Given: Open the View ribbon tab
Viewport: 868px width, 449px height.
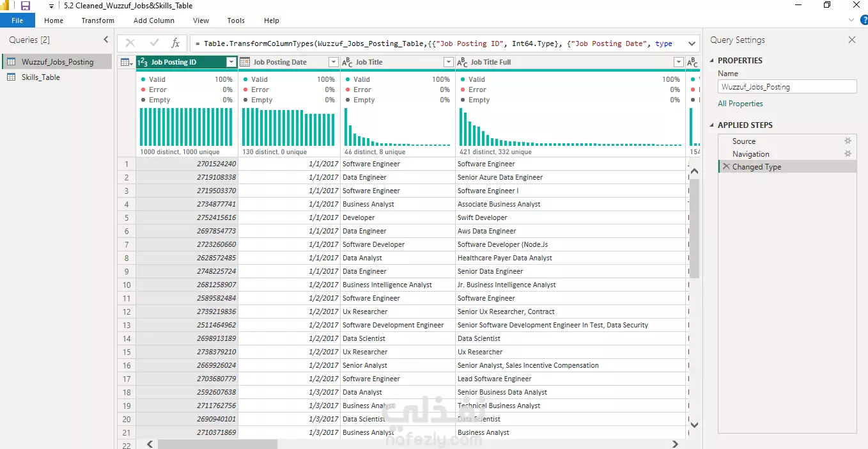Looking at the screenshot, I should pos(201,20).
